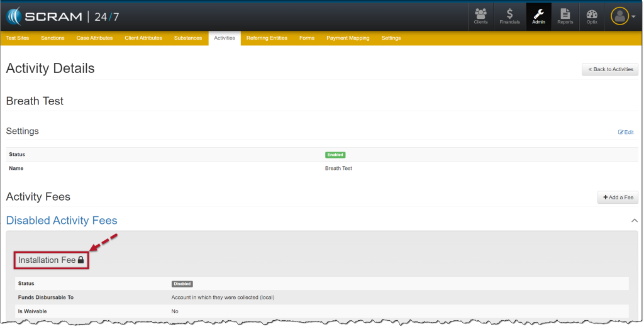Click the Disabled status badge

[x=182, y=284]
